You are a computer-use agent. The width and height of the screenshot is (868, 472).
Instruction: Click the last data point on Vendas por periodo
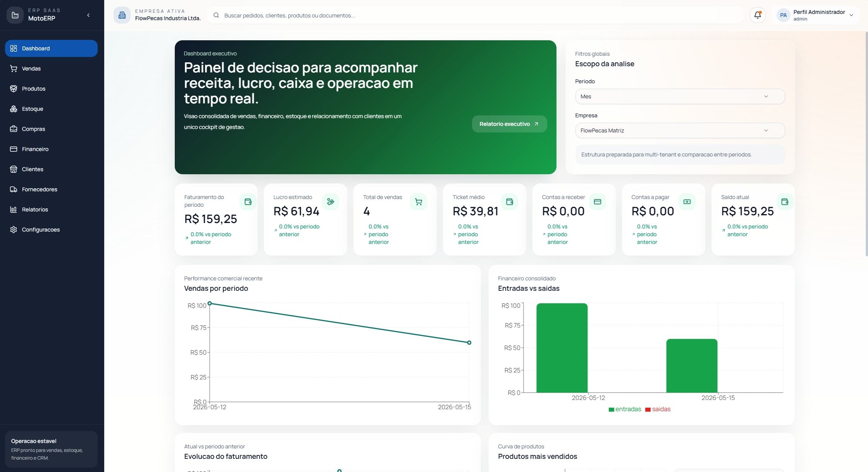click(469, 343)
